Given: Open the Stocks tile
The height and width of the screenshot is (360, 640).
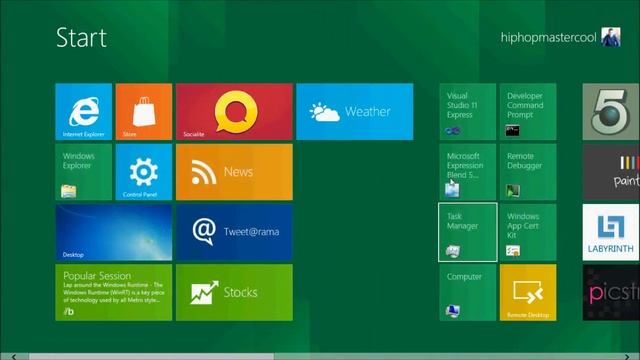Looking at the screenshot, I should pos(234,292).
